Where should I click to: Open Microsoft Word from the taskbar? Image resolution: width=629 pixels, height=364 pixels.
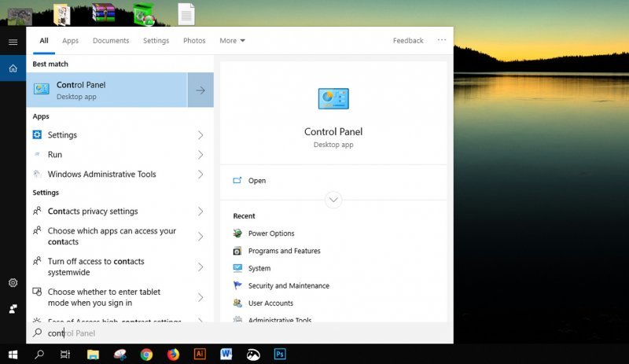tap(226, 354)
